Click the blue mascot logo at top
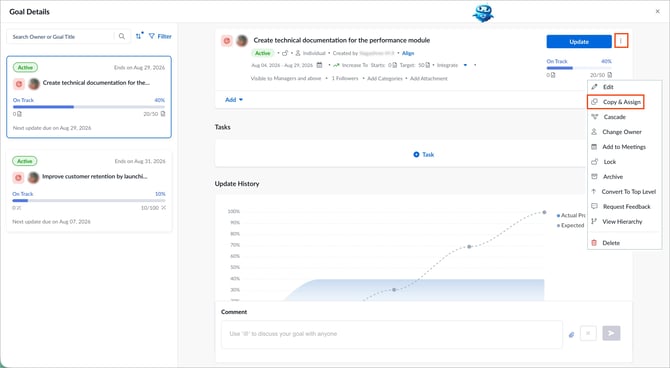 [x=483, y=13]
